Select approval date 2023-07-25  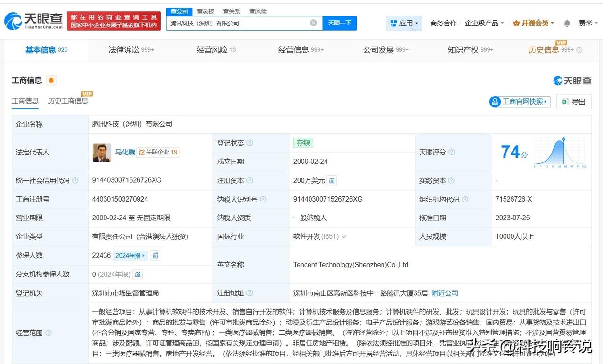coord(513,218)
